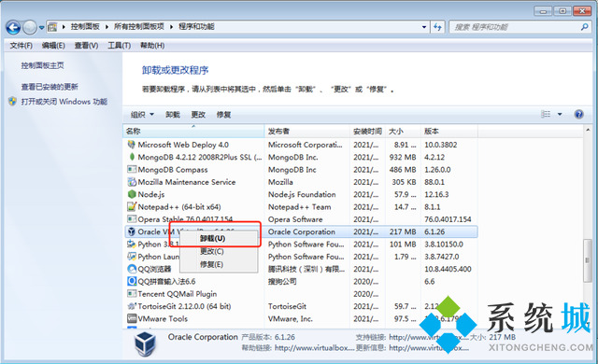Open 查看已安装的更新 link
This screenshot has height=364, width=598.
50,87
